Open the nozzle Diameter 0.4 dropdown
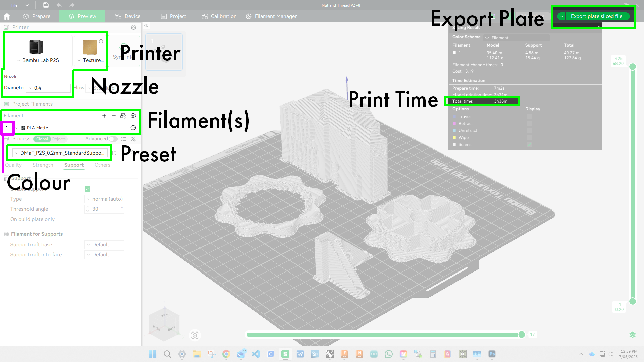Image resolution: width=644 pixels, height=362 pixels. [49, 88]
